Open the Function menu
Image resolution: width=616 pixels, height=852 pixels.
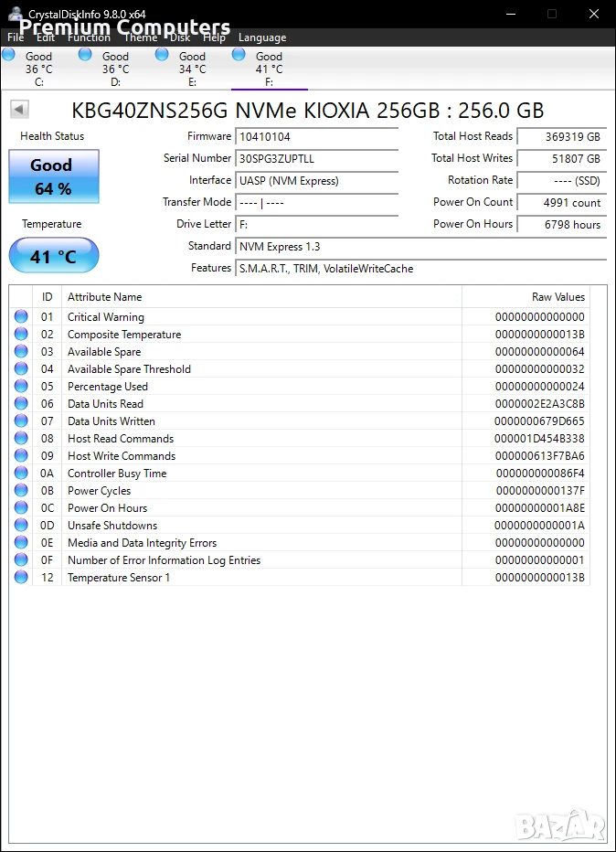click(x=89, y=37)
